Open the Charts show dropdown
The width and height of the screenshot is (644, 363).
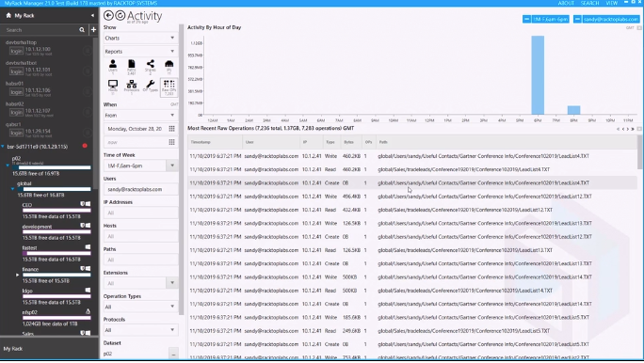click(140, 39)
